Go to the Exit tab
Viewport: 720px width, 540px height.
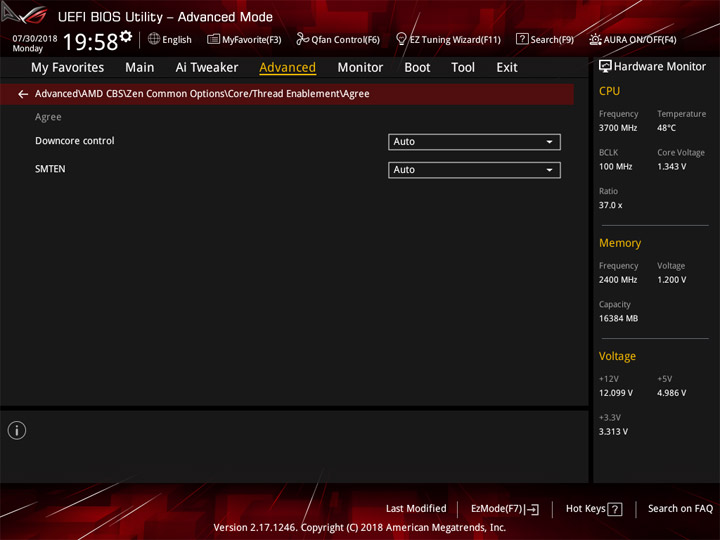(x=507, y=68)
